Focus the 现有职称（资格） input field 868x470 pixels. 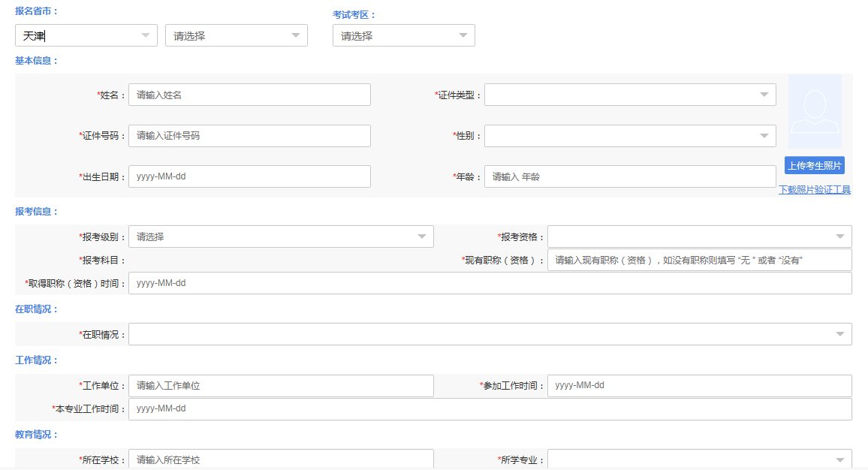tap(699, 260)
